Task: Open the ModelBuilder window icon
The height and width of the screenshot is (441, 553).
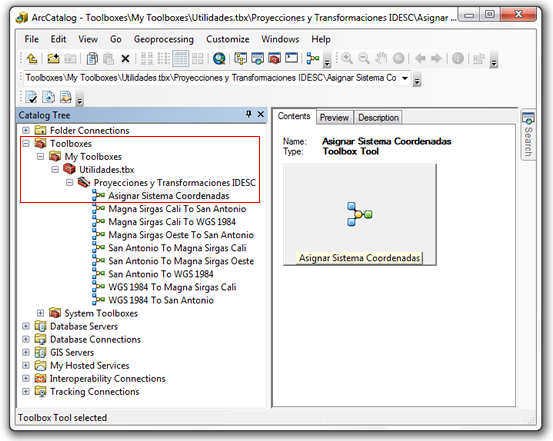Action: 312,58
